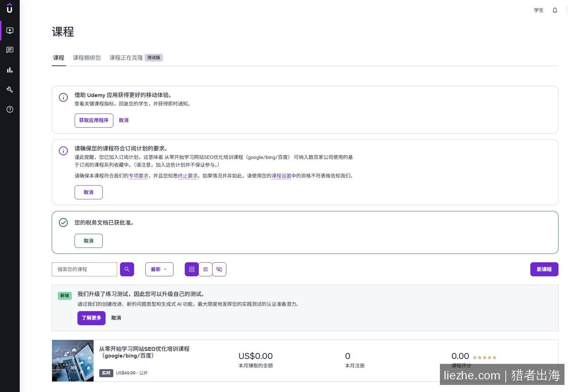568x392 pixels.
Task: Click the 了解更多 button
Action: 91,318
